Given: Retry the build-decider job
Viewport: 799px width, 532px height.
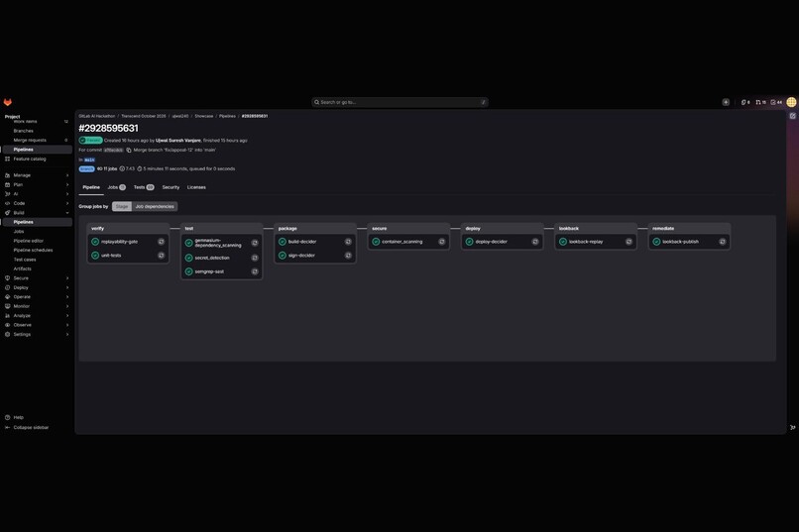Looking at the screenshot, I should point(348,242).
